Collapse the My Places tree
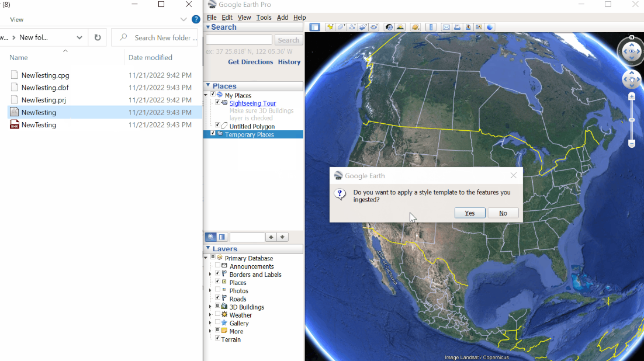Screen dimensions: 644x361 (x=206, y=95)
